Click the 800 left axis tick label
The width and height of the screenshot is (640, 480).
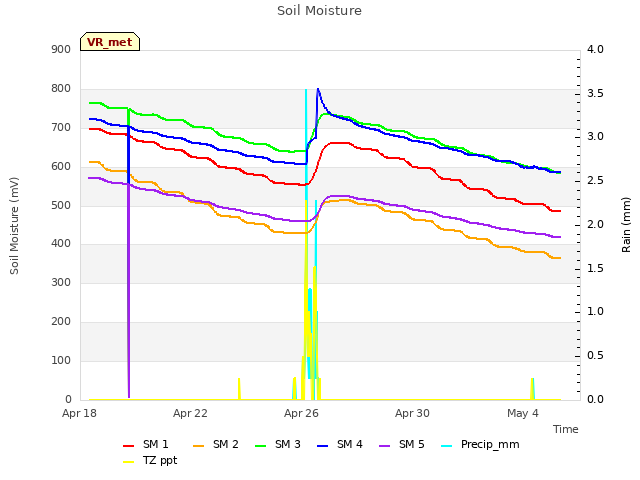(61, 89)
